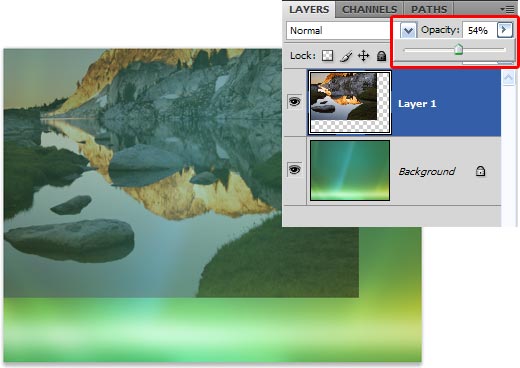520x368 pixels.
Task: Enable Lock image pixels brush icon
Action: (346, 56)
